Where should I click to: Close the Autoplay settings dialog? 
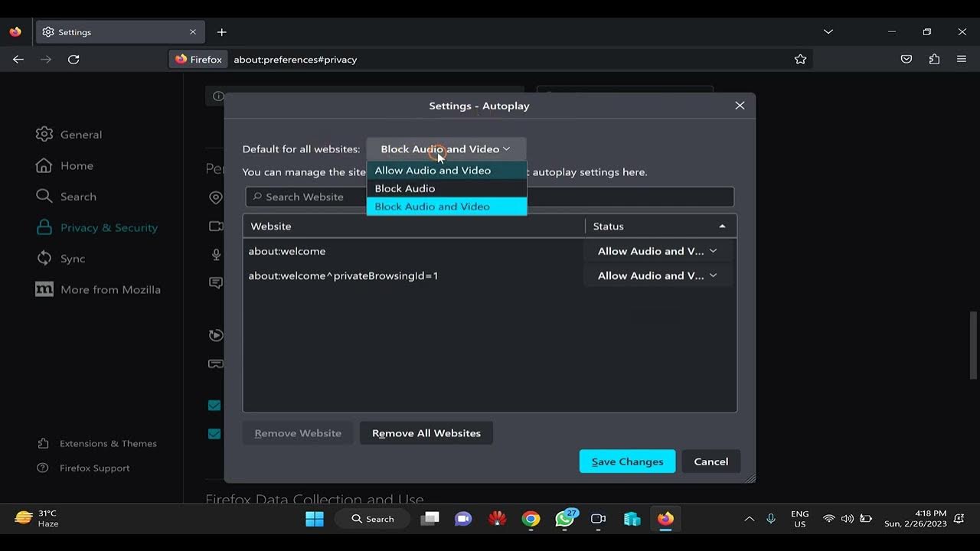coord(740,106)
